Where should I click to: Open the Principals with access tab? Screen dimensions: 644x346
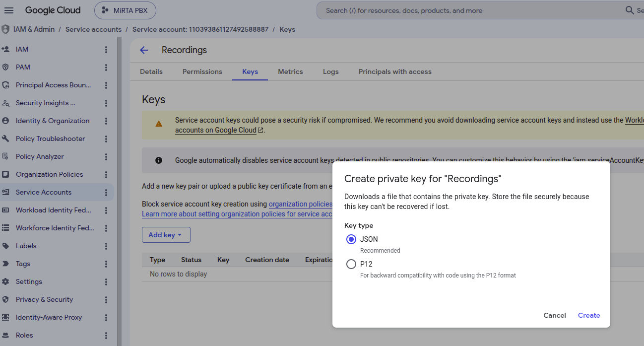click(x=395, y=71)
